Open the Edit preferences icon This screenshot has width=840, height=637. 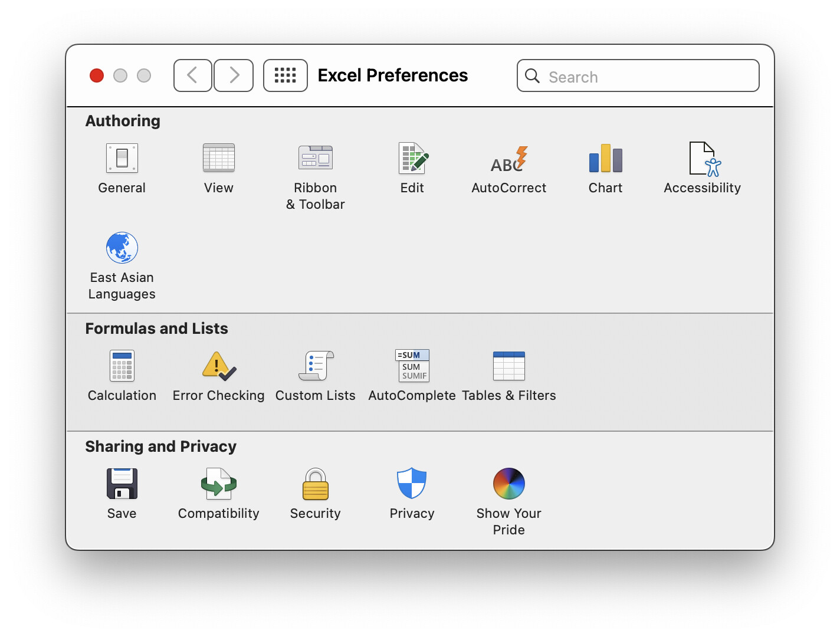(x=412, y=158)
